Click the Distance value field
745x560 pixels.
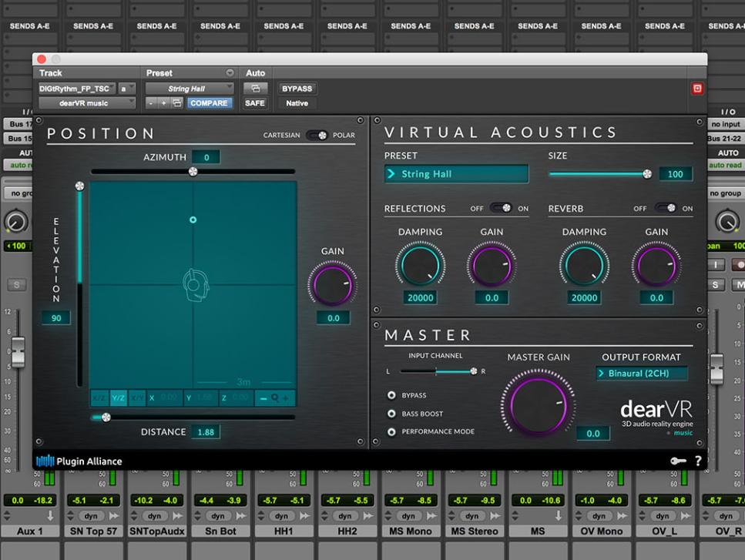(205, 432)
